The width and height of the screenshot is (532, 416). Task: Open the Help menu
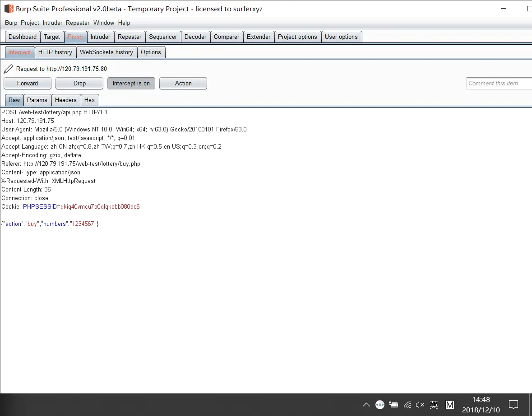pos(124,23)
